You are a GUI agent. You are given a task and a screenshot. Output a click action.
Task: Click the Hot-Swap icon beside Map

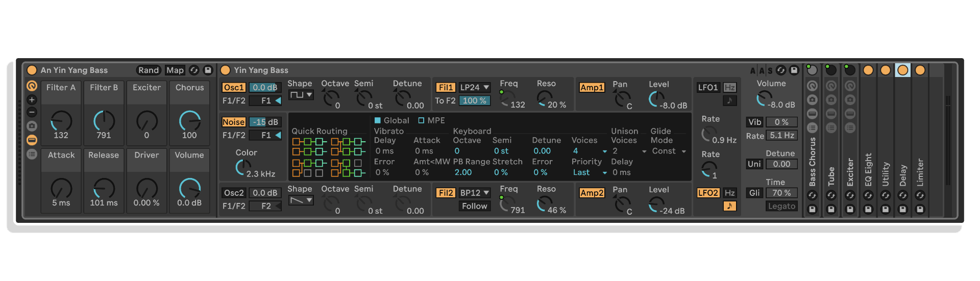click(194, 70)
